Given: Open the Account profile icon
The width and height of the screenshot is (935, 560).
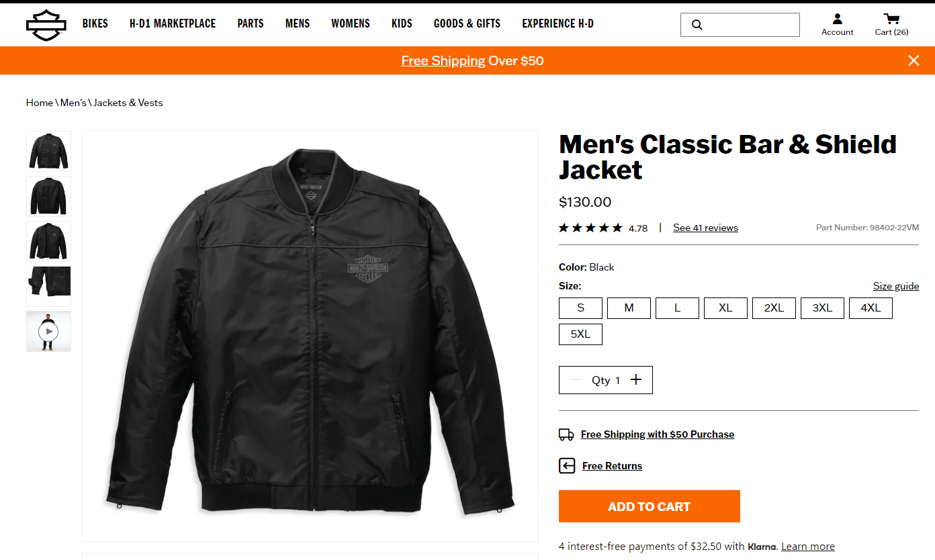Looking at the screenshot, I should tap(837, 19).
